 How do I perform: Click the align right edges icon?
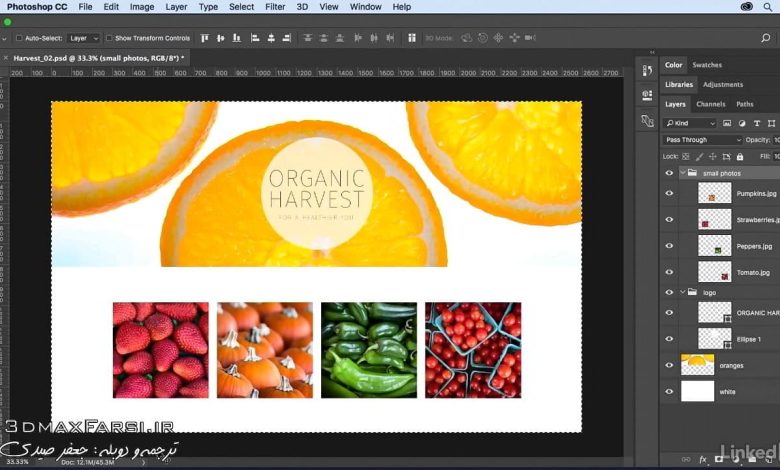click(287, 38)
